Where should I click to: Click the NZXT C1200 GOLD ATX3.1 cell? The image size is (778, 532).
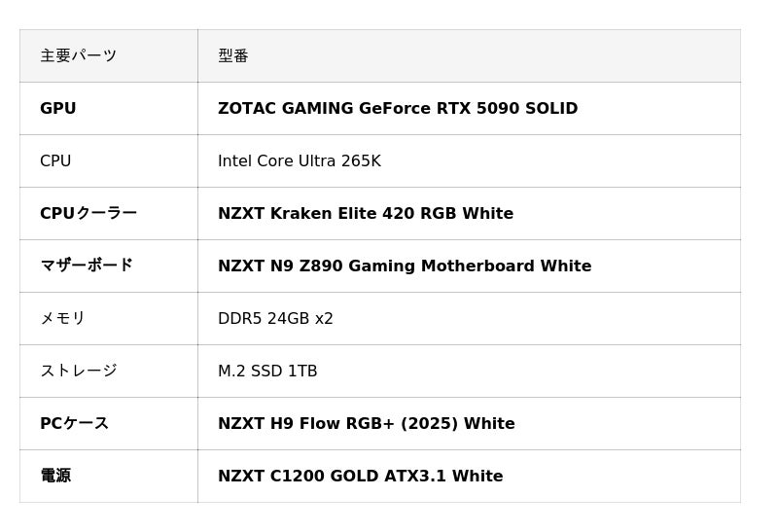point(361,477)
